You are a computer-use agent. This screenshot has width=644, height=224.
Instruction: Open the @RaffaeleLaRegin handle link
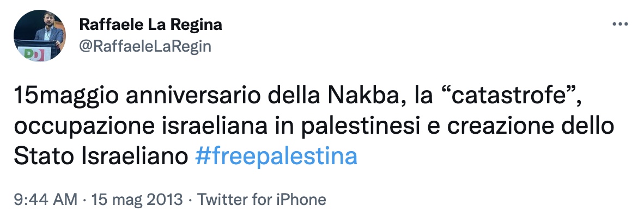(x=145, y=47)
